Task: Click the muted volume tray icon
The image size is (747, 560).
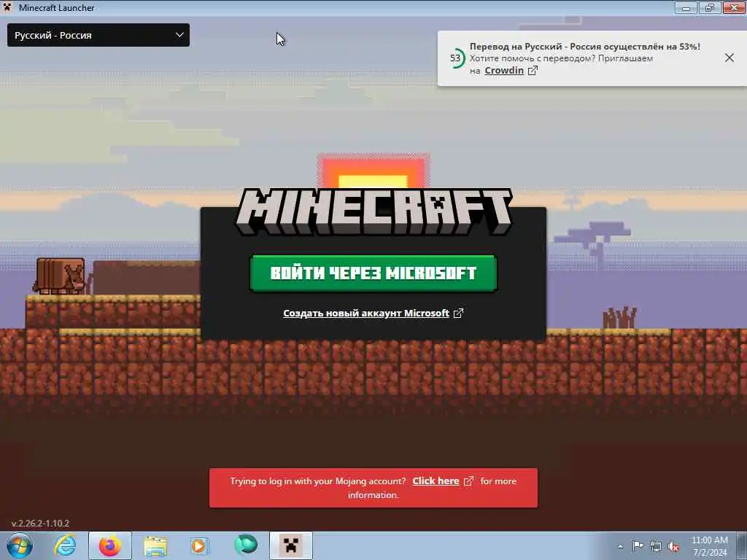Action: [673, 547]
